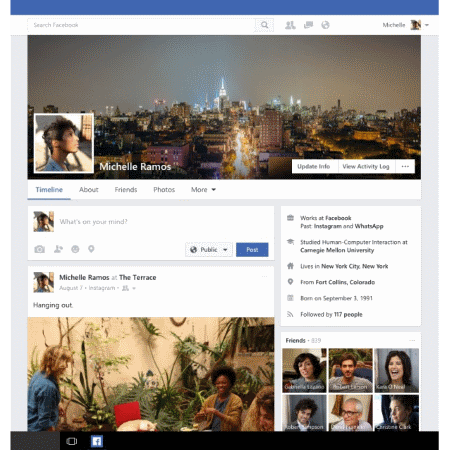Image resolution: width=450 pixels, height=450 pixels.
Task: Click the Search Facebook input field
Action: click(x=141, y=25)
